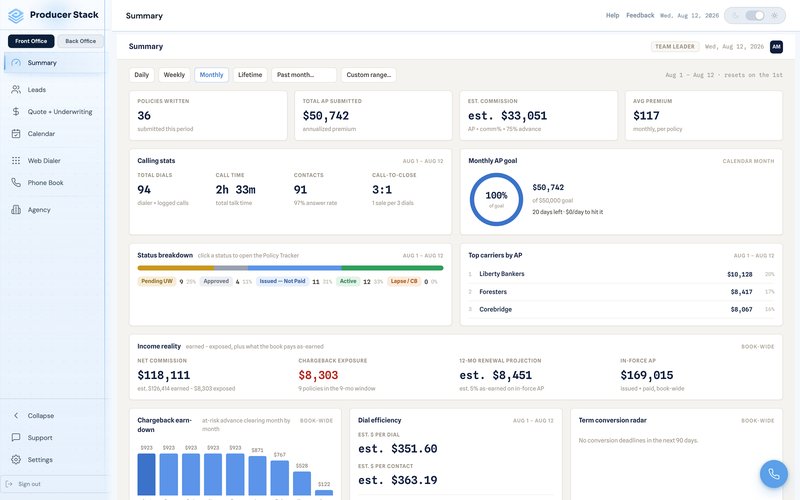Click the gray segment of status bar
The height and width of the screenshot is (500, 800).
[231, 268]
